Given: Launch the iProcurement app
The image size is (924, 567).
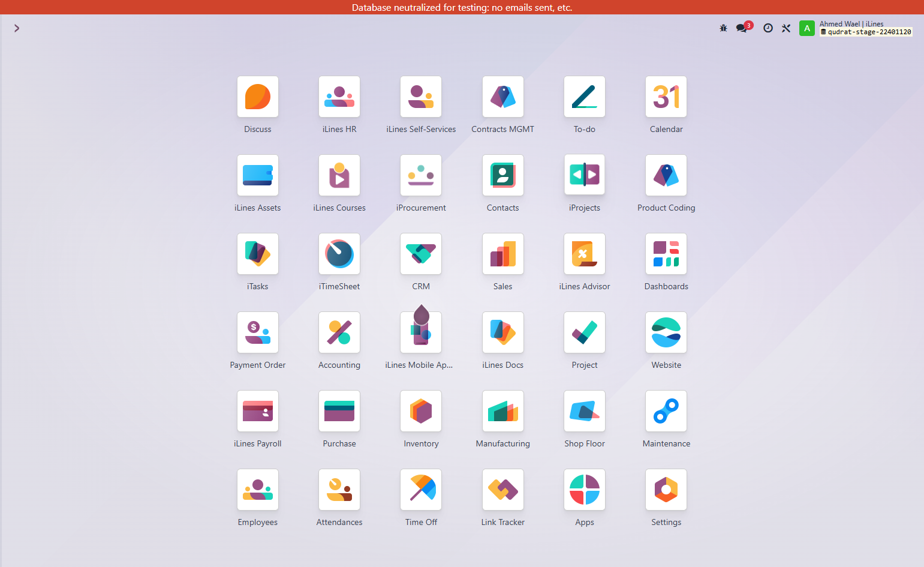Looking at the screenshot, I should [x=421, y=175].
